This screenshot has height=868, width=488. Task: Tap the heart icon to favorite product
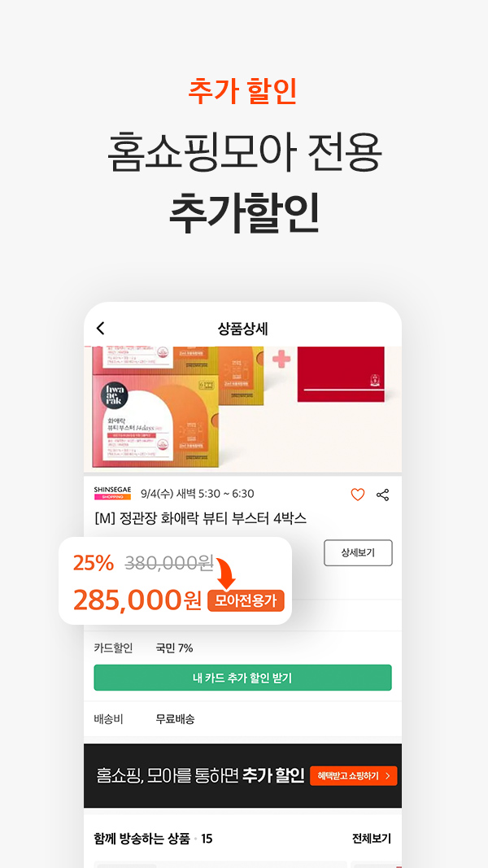[x=358, y=495]
